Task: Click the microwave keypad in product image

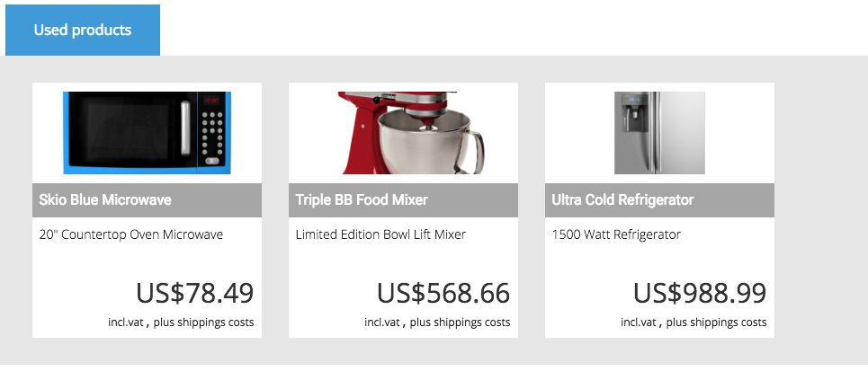Action: click(212, 135)
